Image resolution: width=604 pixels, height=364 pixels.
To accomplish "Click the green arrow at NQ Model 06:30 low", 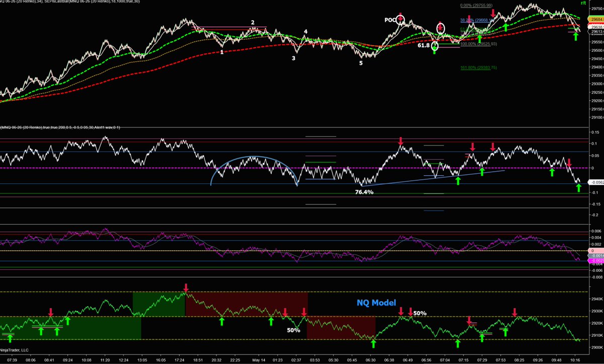I will coord(373,343).
